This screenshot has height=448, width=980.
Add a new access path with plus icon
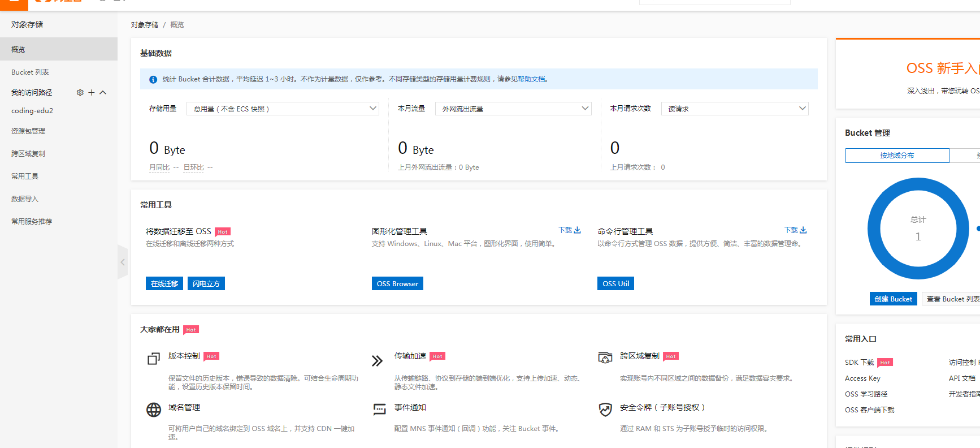(92, 92)
